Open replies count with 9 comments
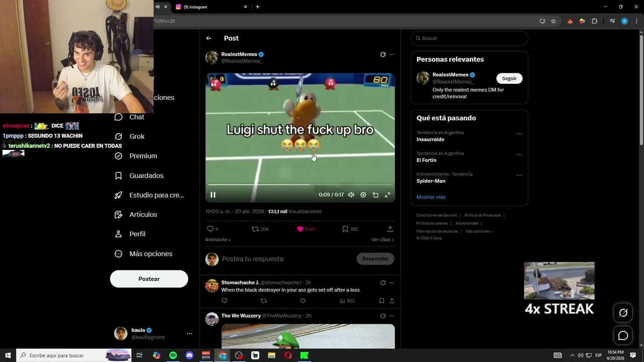 (x=212, y=229)
